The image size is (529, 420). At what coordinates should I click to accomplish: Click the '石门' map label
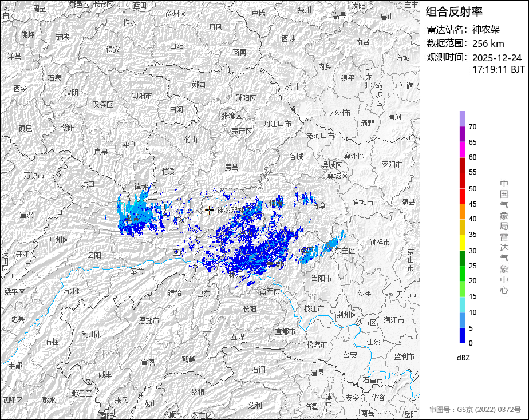click(x=258, y=370)
